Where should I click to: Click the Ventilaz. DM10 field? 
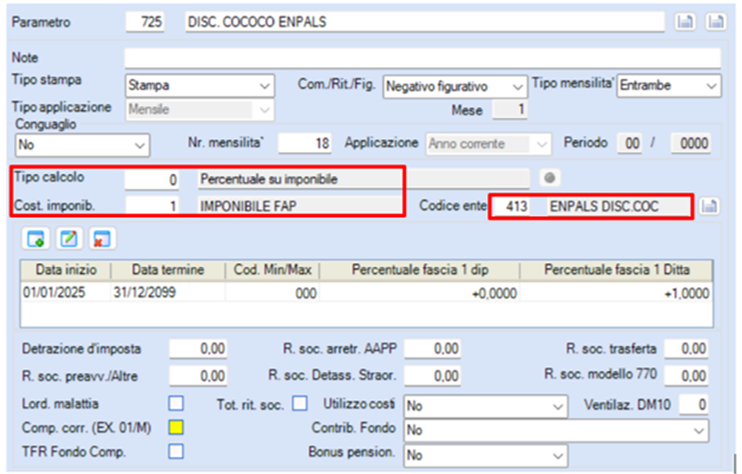[694, 404]
